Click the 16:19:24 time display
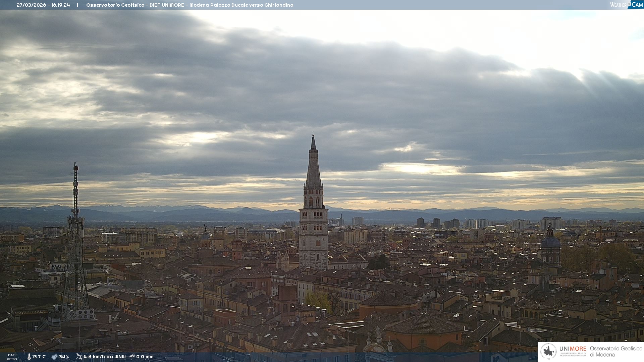Viewport: 644px width, 362px height. (x=60, y=5)
